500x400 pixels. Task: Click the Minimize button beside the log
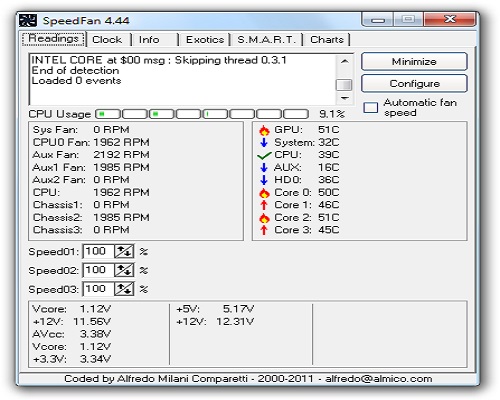click(414, 61)
